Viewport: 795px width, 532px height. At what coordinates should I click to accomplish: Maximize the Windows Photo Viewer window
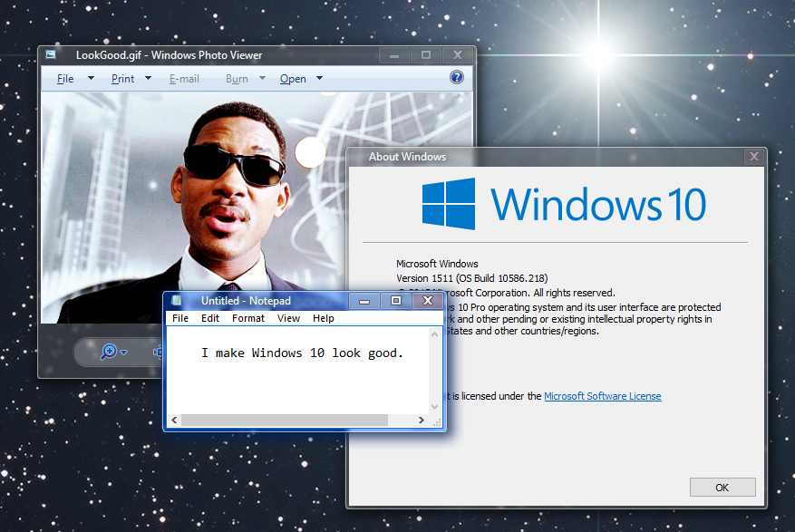[x=426, y=55]
